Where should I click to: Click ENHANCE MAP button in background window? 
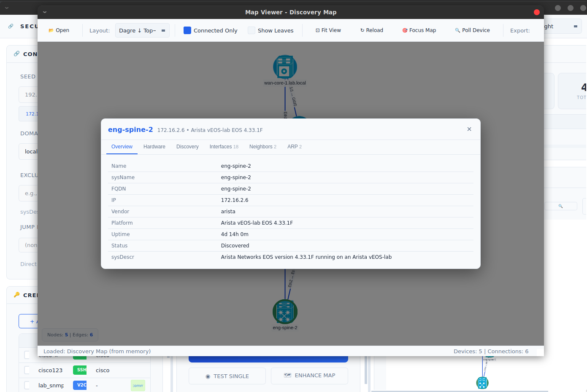click(309, 376)
